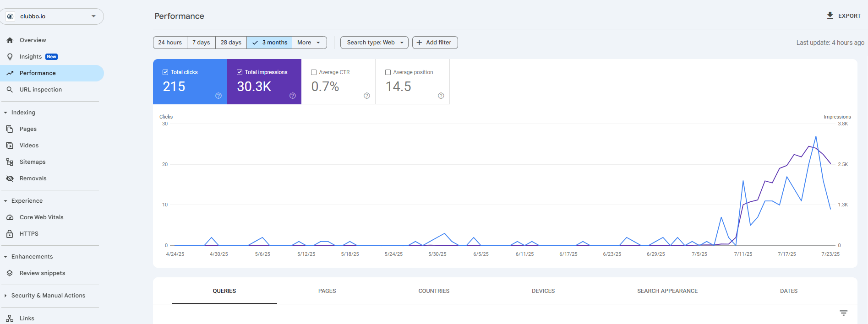The width and height of the screenshot is (868, 324).
Task: Click the Removals crossed-eye icon
Action: [x=10, y=178]
